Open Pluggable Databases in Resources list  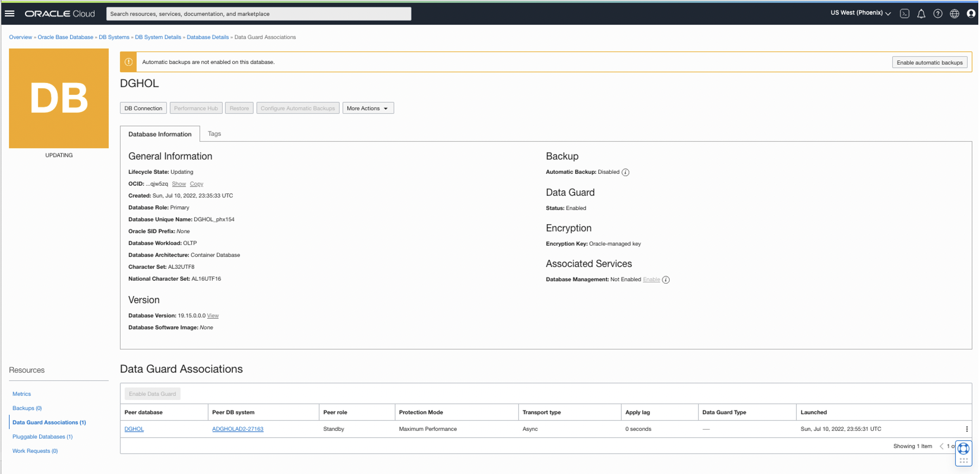tap(42, 437)
